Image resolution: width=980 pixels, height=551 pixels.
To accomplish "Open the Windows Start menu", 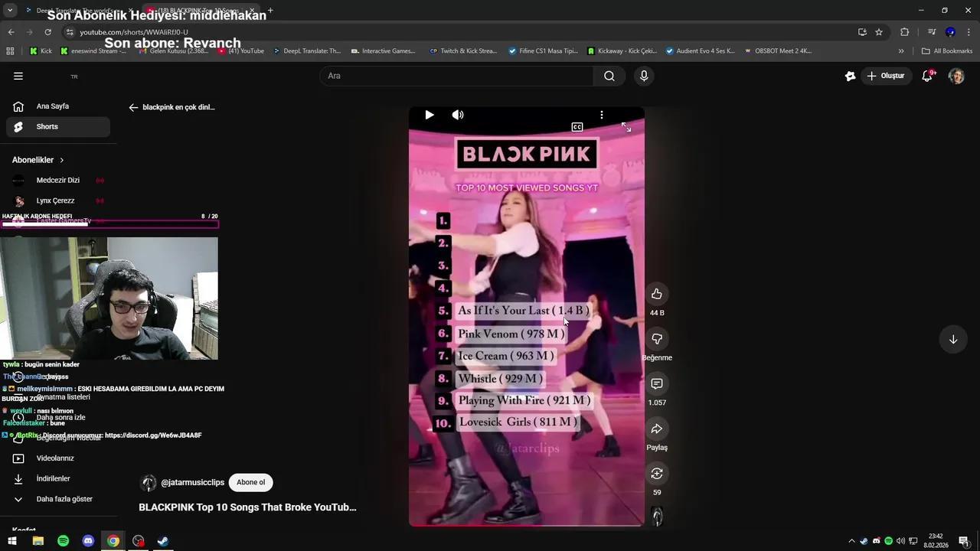I will 12,541.
